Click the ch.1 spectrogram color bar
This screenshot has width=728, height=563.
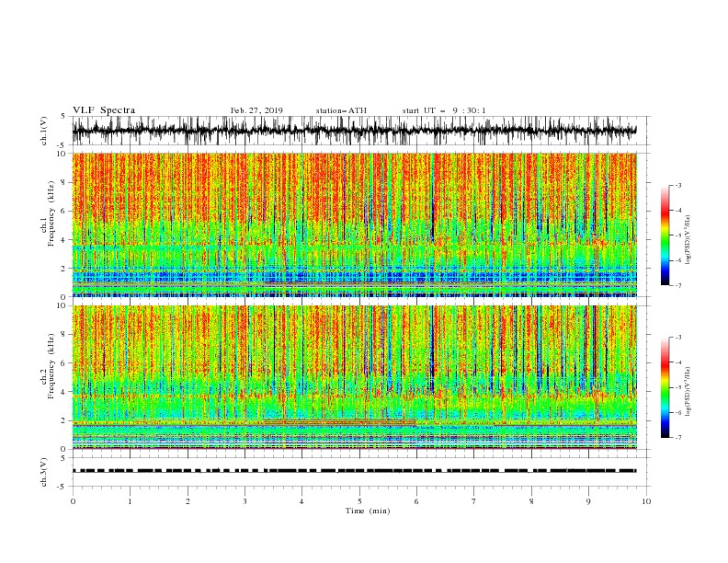click(665, 236)
